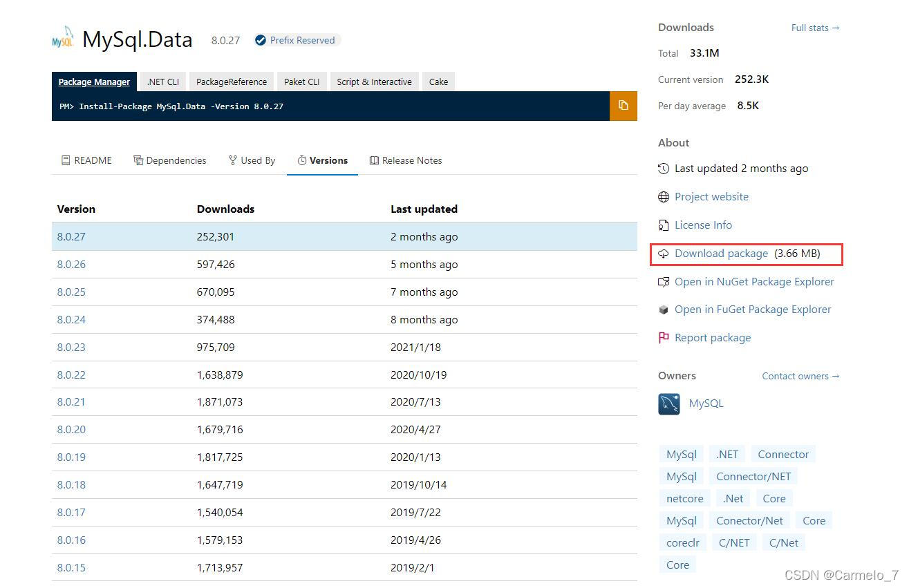Click the Last updated history clock icon
The width and height of the screenshot is (909, 588).
pos(664,169)
